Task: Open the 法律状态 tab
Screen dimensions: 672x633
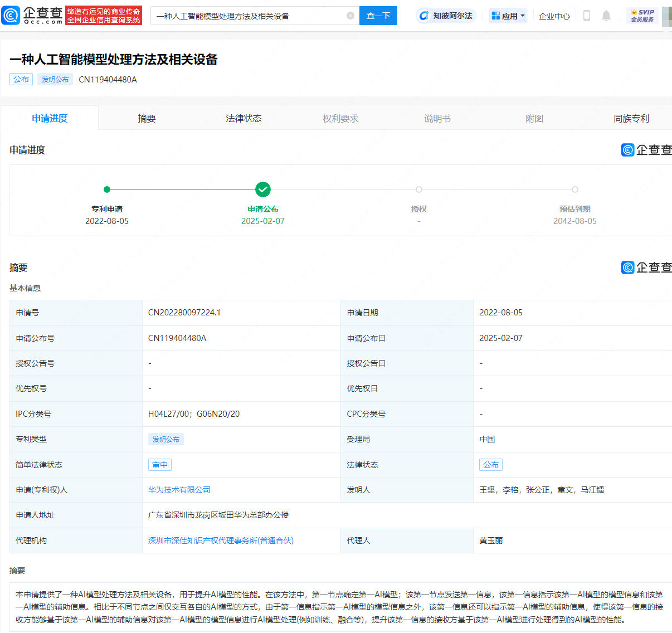Action: (x=244, y=118)
